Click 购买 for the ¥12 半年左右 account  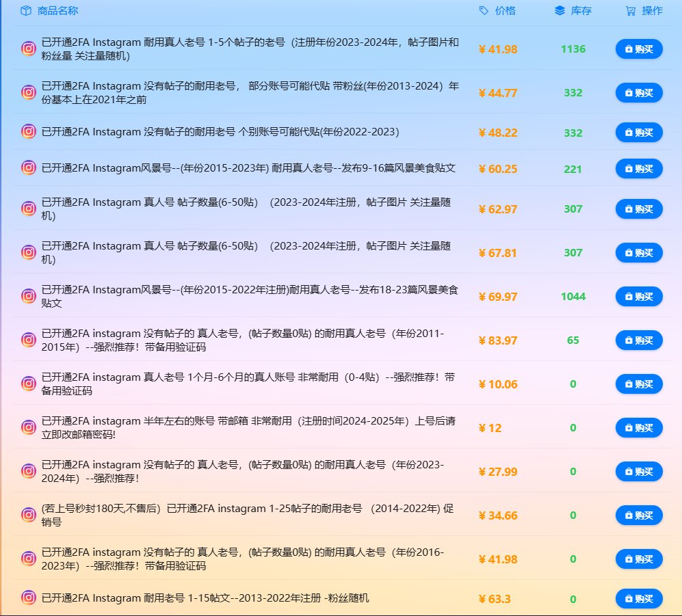tap(639, 428)
